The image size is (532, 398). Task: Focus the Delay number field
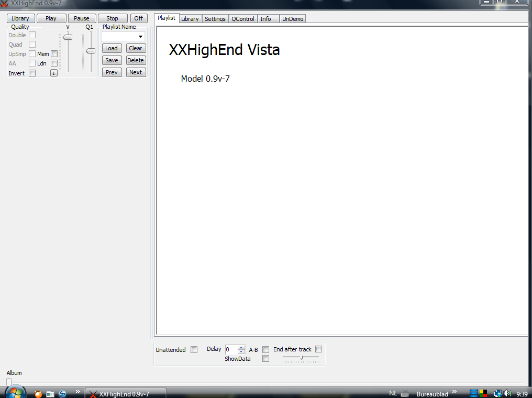pos(232,349)
